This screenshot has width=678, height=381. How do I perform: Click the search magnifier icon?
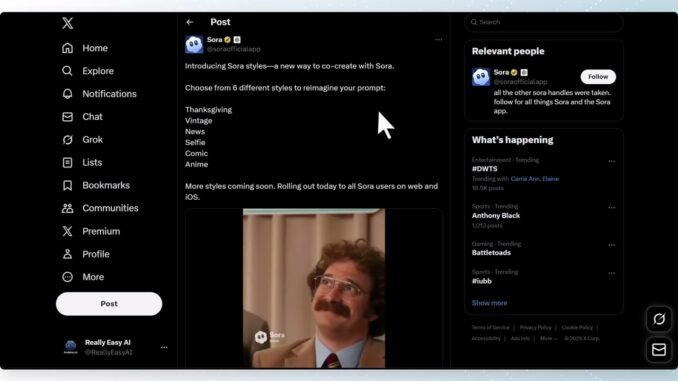[474, 22]
